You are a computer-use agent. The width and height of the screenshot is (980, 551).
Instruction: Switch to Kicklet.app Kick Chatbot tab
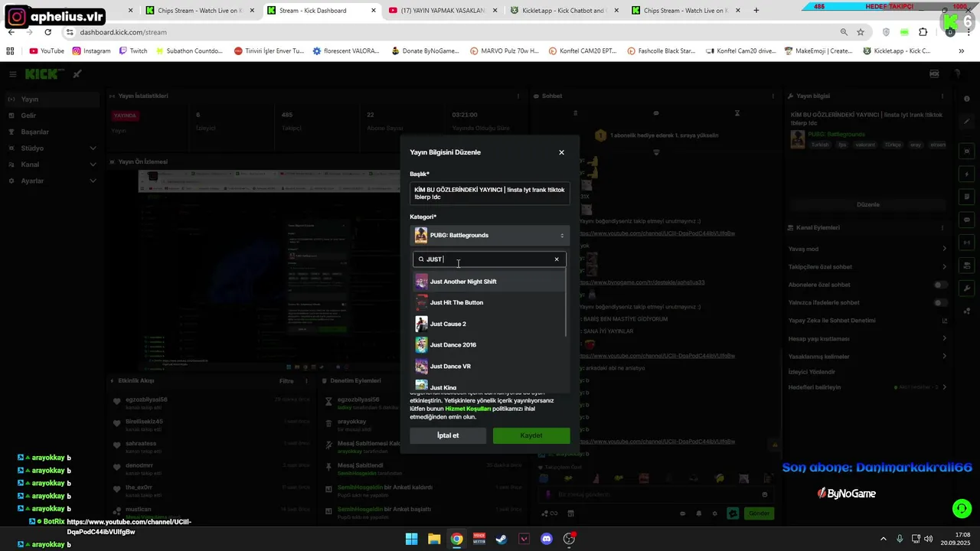coord(565,11)
